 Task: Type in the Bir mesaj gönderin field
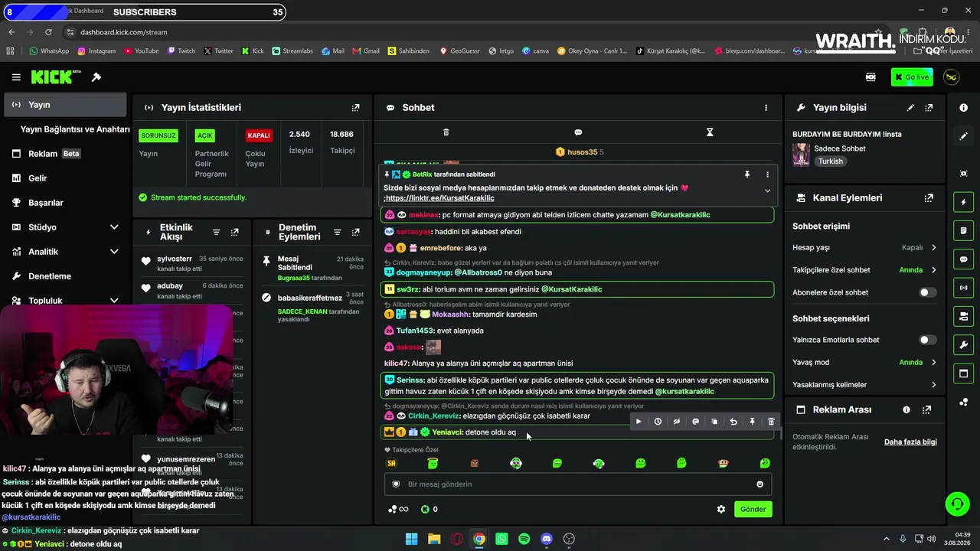coord(578,484)
